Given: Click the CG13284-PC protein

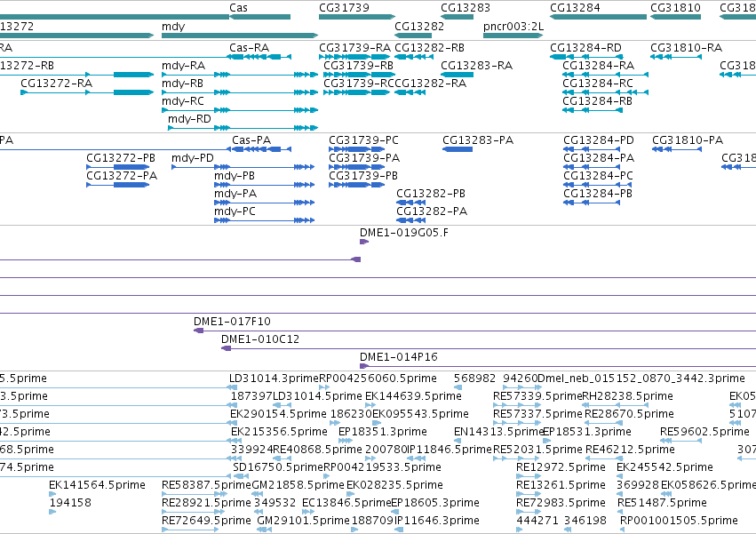Looking at the screenshot, I should coord(598,185).
